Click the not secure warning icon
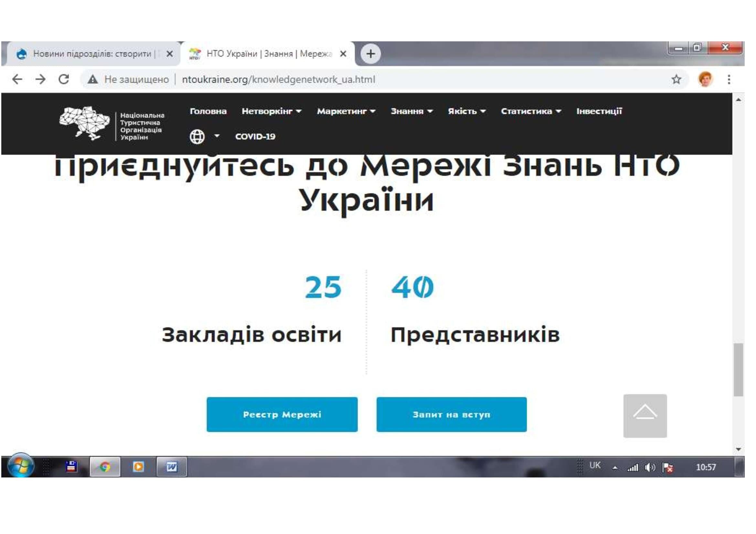 93,79
